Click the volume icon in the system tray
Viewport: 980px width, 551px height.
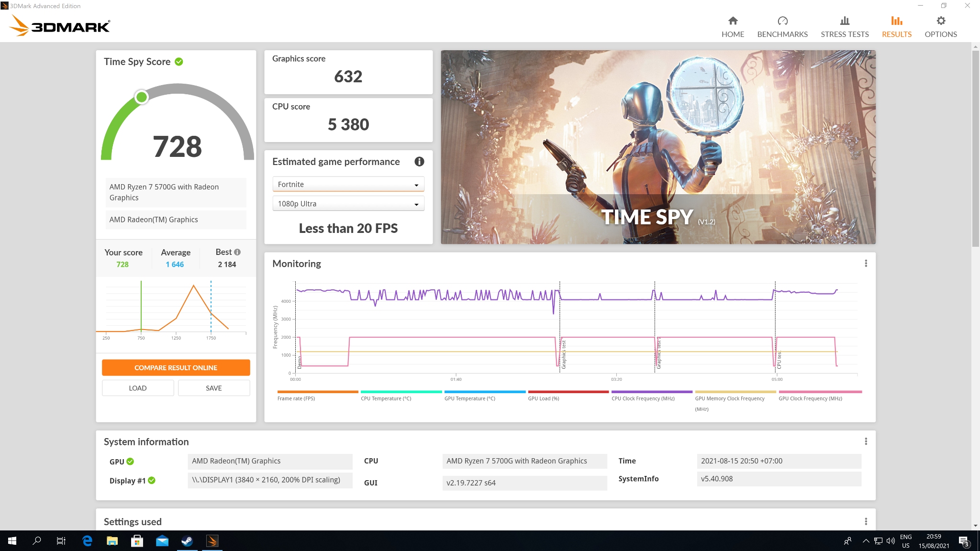click(x=891, y=541)
